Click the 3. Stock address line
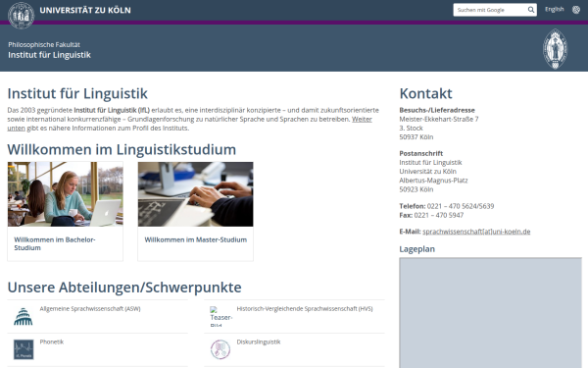 tap(411, 128)
